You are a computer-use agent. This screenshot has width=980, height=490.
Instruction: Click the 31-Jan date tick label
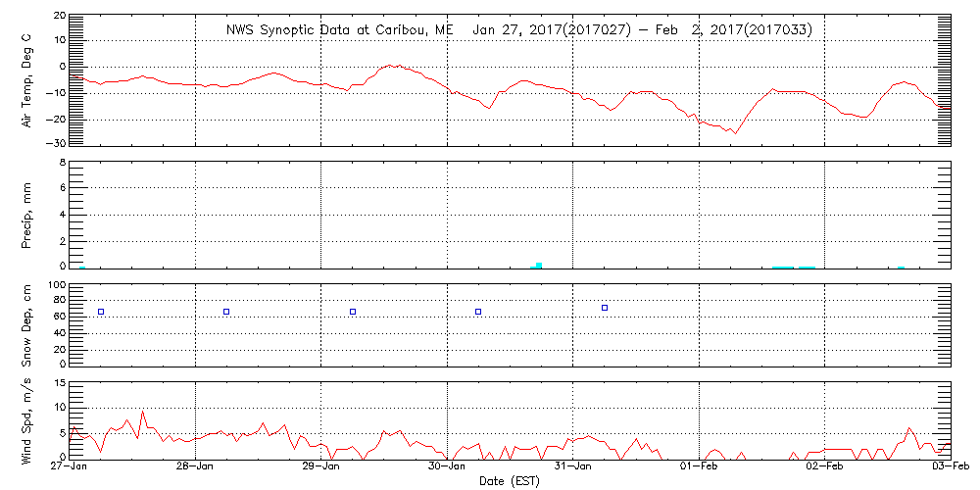573,467
